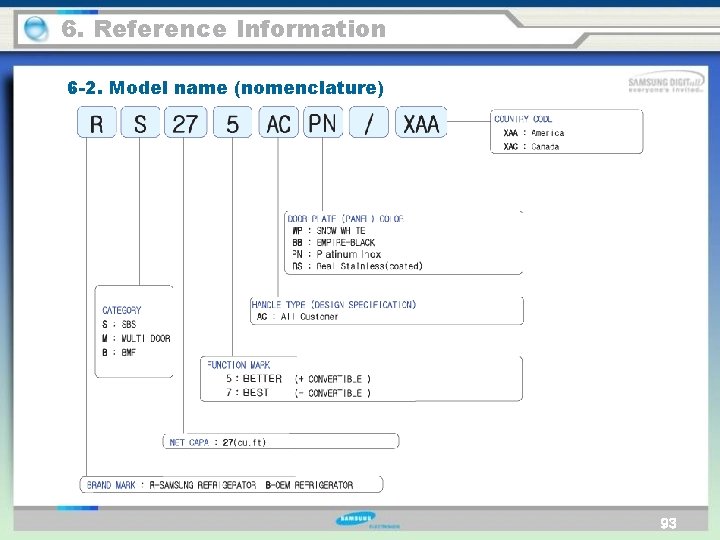Click the '5' model code box

point(232,122)
